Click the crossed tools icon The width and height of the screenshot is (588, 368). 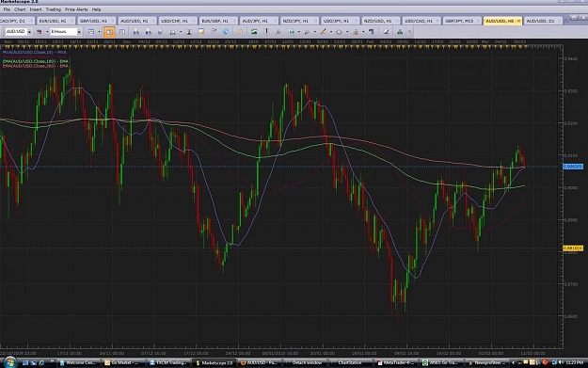(x=278, y=32)
